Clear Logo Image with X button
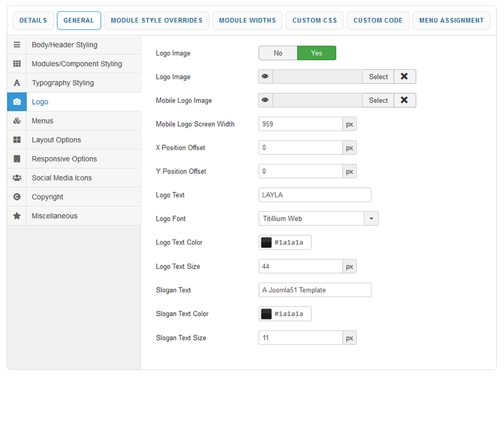 [404, 77]
